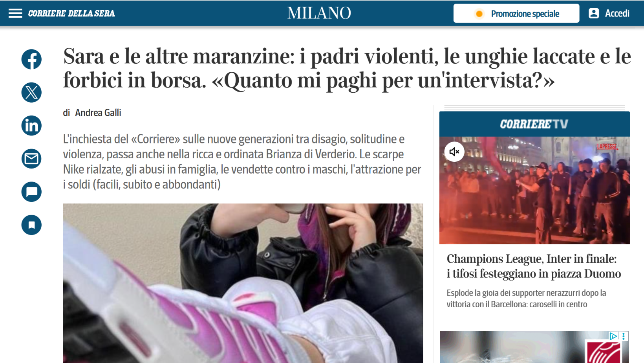Go to Corriere della Sera homepage logo
This screenshot has width=644, height=363.
click(x=71, y=13)
